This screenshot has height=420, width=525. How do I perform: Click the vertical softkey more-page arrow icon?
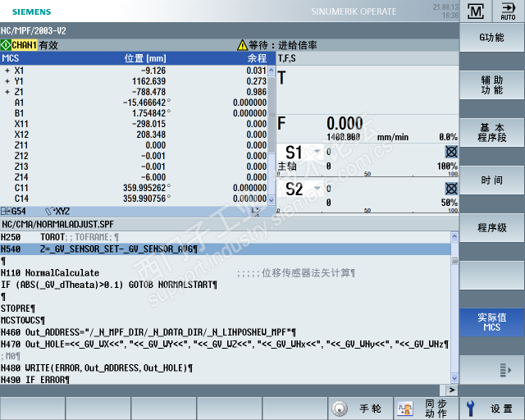pyautogui.click(x=505, y=370)
